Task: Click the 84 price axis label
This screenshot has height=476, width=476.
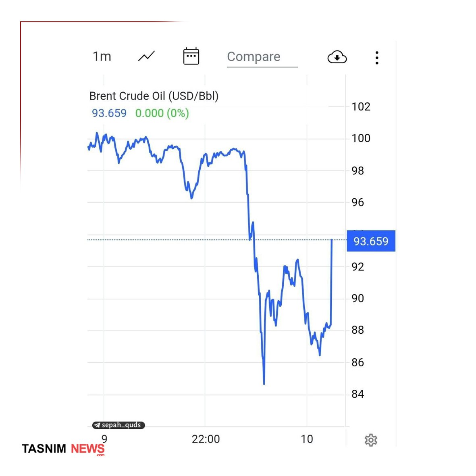Action: (x=358, y=394)
